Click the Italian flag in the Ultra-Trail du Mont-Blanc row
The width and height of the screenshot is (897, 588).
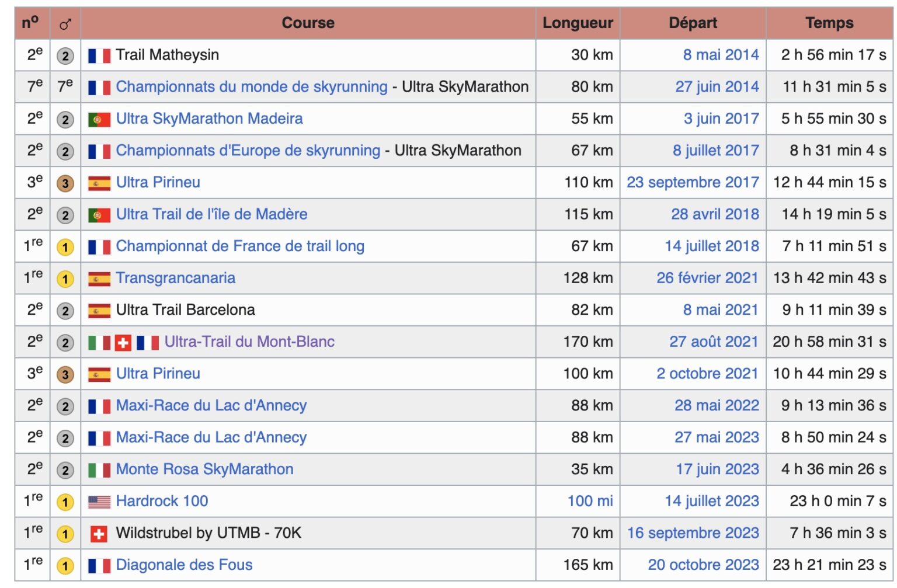click(x=99, y=343)
